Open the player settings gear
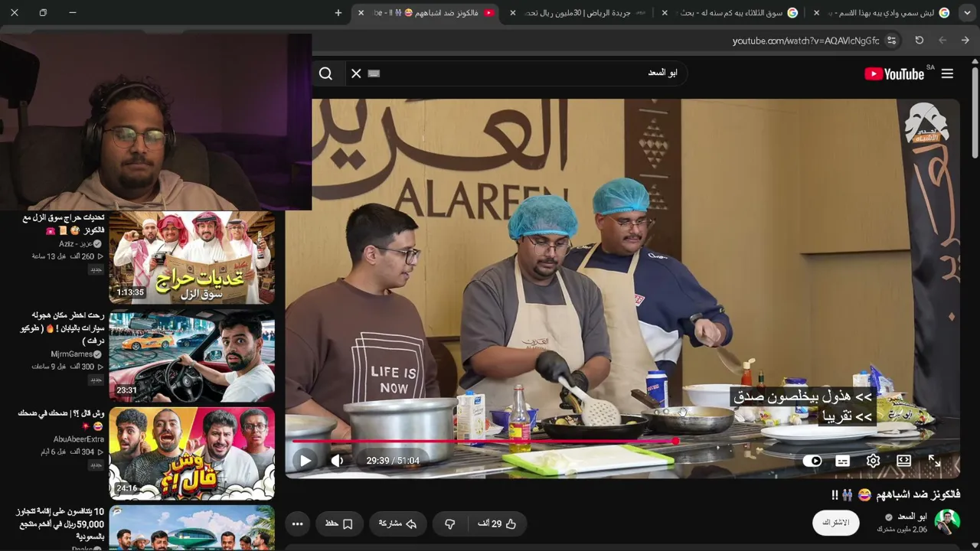Viewport: 980px width, 551px height. [x=873, y=461]
